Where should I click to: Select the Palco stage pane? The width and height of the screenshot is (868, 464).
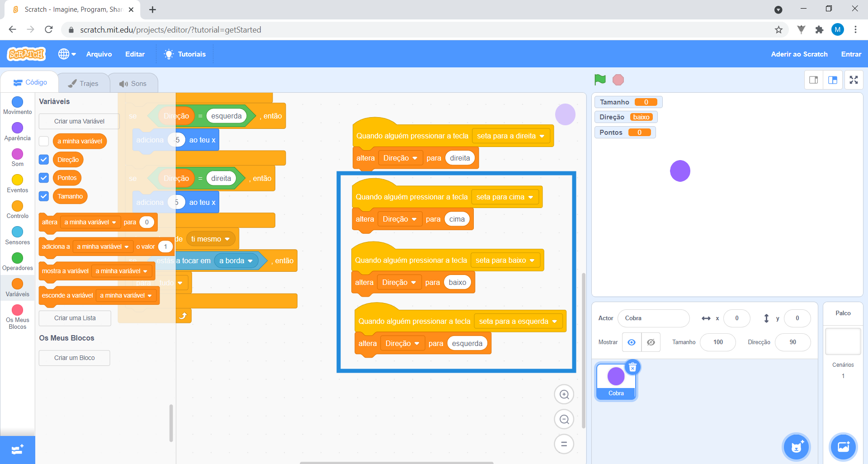(x=843, y=341)
